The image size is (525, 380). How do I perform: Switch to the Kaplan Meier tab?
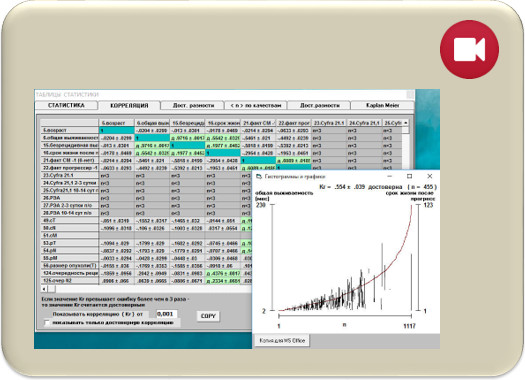382,105
